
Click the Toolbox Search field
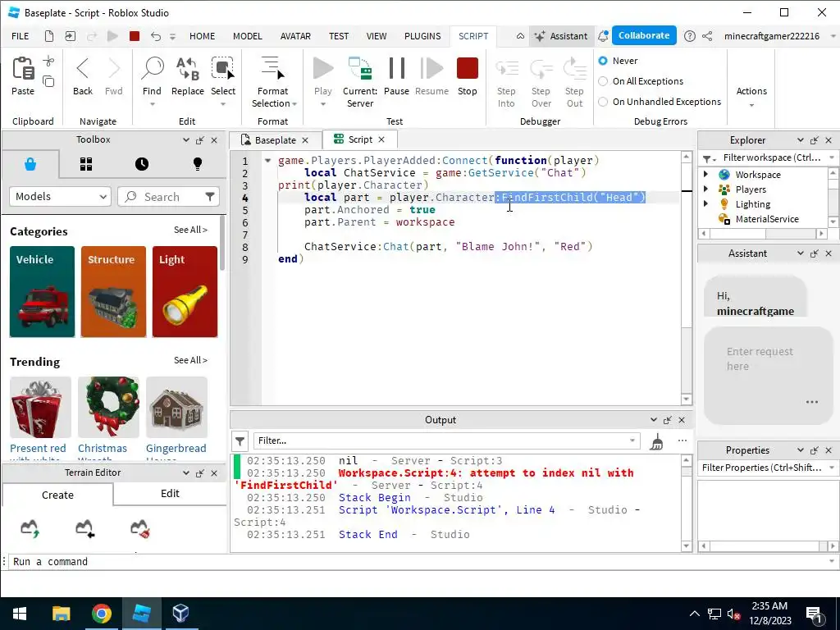[161, 197]
